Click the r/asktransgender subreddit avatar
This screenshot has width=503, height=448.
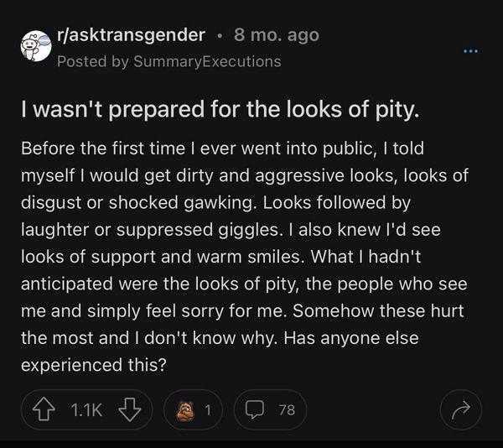point(36,48)
